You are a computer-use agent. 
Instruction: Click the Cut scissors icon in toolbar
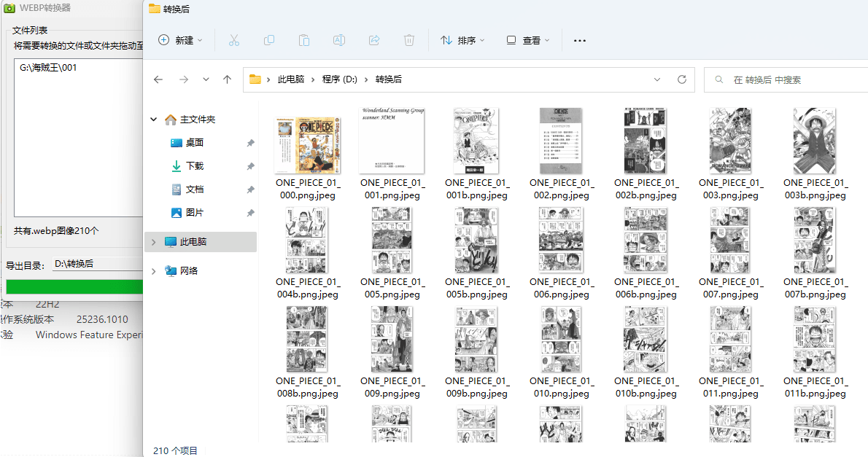coord(234,40)
